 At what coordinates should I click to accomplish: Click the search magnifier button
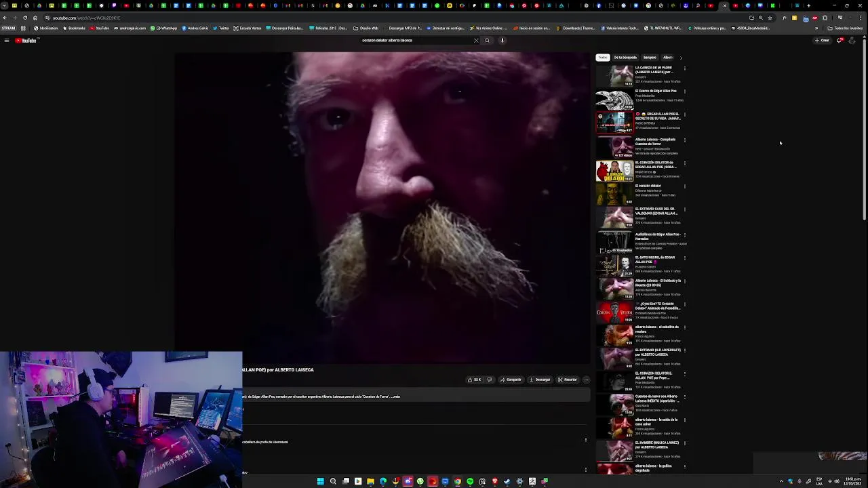(x=487, y=40)
